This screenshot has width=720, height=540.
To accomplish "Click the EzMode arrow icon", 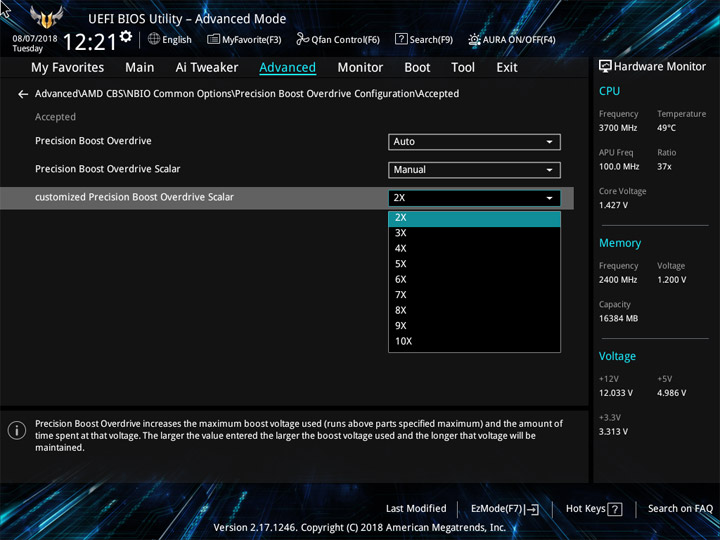I will (532, 509).
